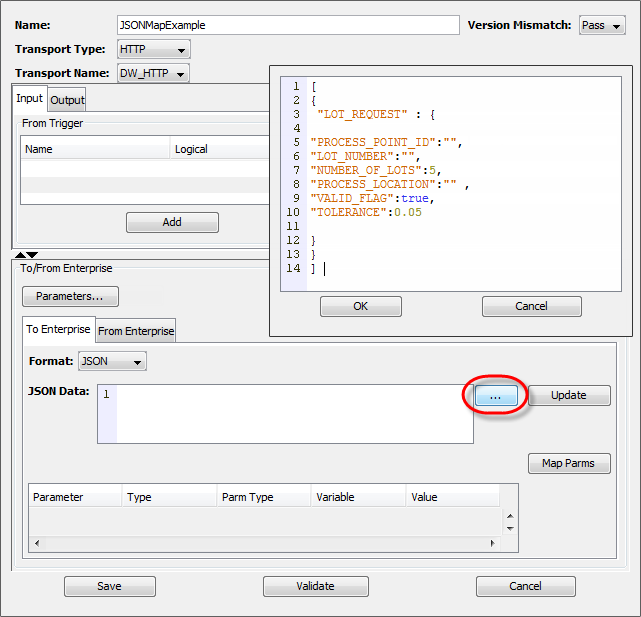
Task: Select the Input tab
Action: pyautogui.click(x=30, y=99)
